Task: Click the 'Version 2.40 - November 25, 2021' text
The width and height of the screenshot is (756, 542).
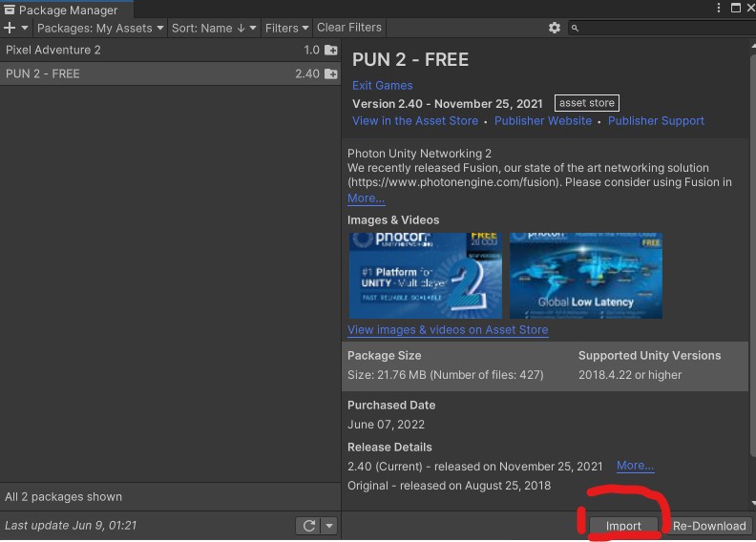Action: [447, 104]
